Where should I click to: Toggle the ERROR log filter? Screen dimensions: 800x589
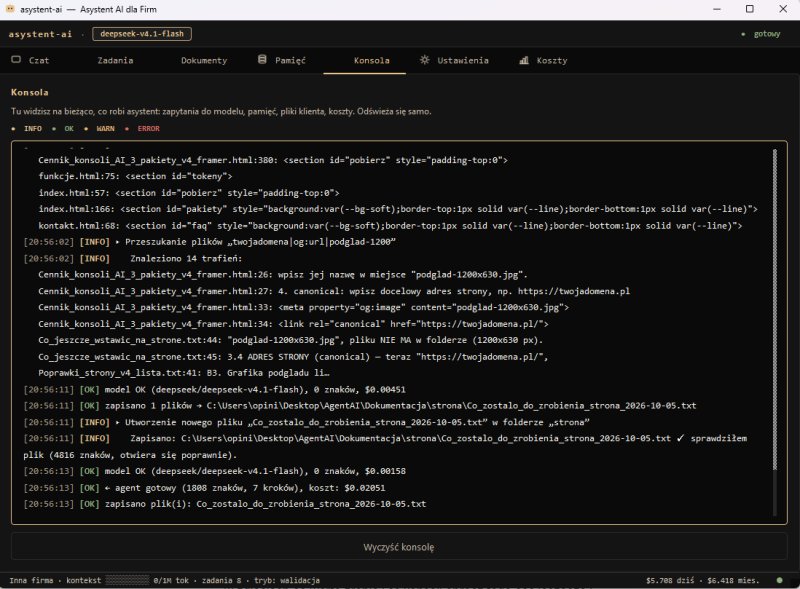point(142,129)
